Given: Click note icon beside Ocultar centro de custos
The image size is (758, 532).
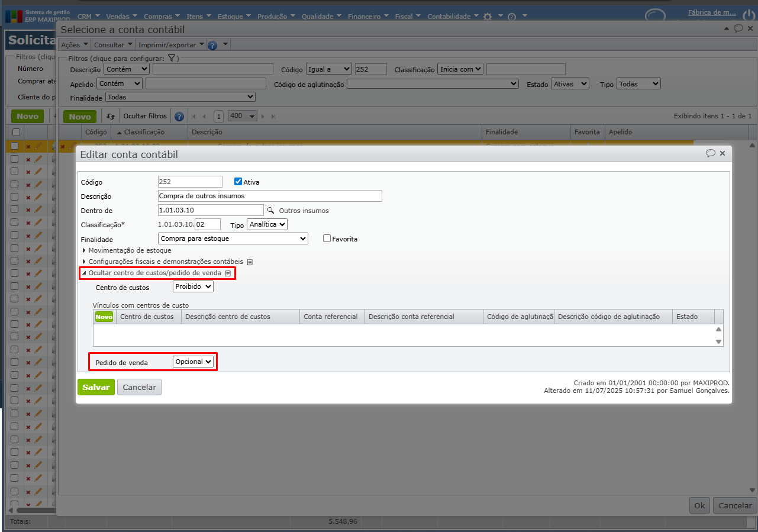Looking at the screenshot, I should point(228,273).
